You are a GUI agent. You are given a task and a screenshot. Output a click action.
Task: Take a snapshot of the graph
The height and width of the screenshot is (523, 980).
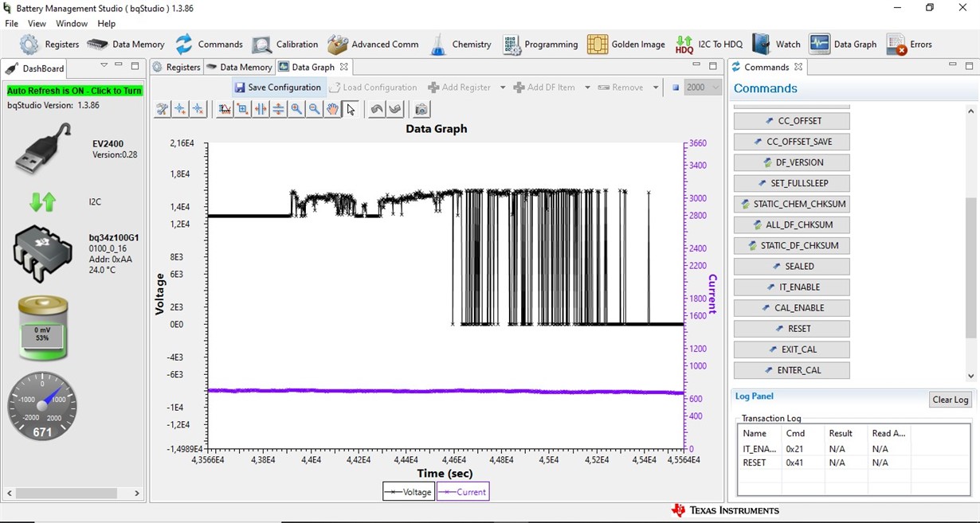pos(421,109)
